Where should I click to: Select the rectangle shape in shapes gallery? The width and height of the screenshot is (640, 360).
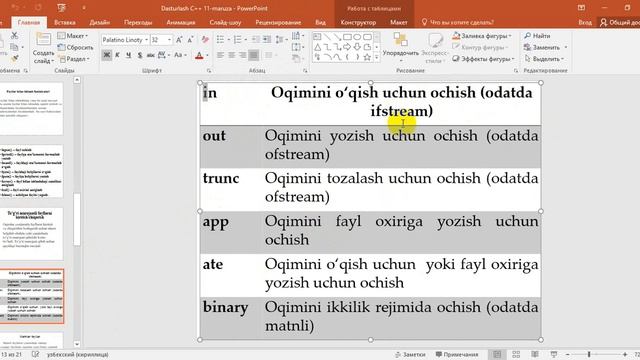[x=347, y=37]
